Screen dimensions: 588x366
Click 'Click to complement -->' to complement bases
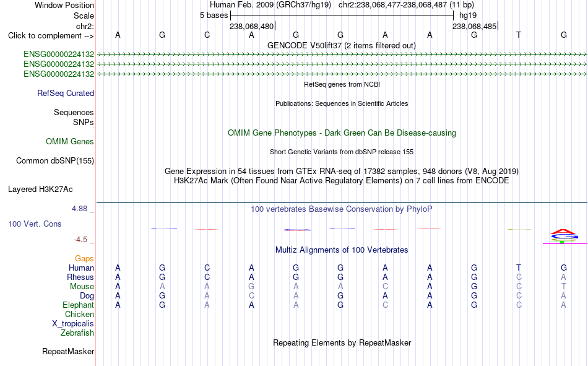51,36
